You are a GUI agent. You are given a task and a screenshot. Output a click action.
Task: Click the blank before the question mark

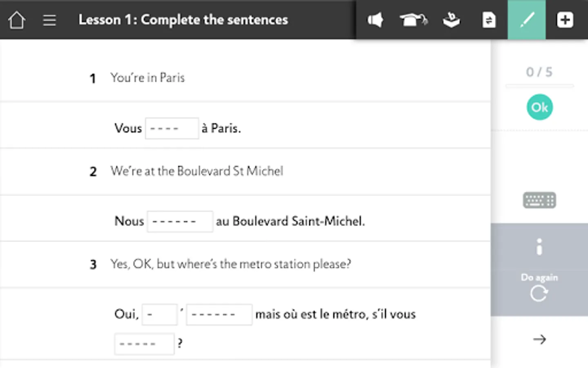(x=144, y=344)
